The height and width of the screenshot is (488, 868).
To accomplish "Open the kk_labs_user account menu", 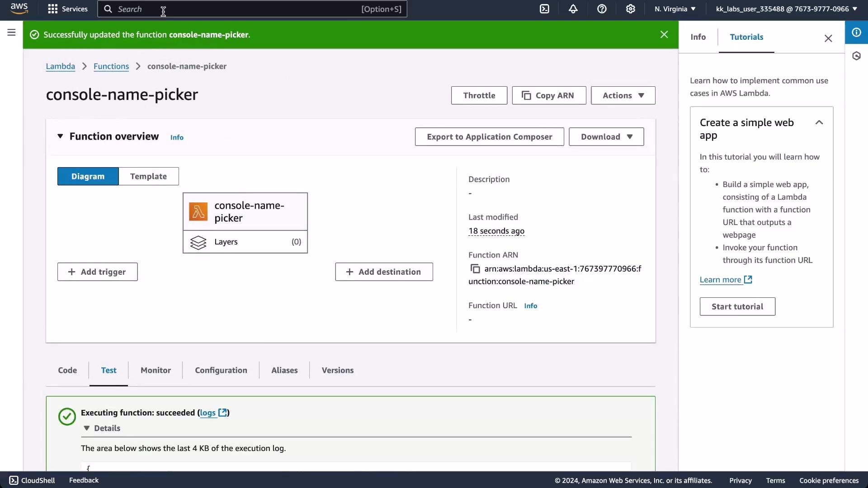I will 786,9.
